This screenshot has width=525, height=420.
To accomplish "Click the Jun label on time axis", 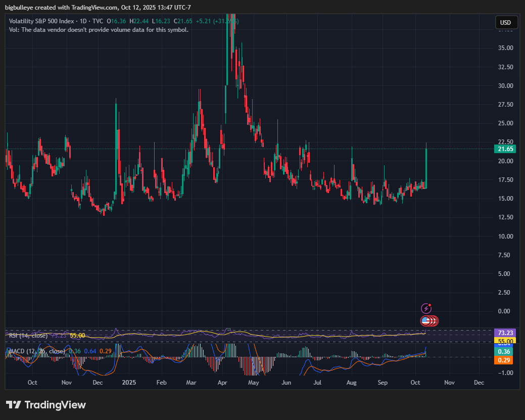I will point(287,383).
